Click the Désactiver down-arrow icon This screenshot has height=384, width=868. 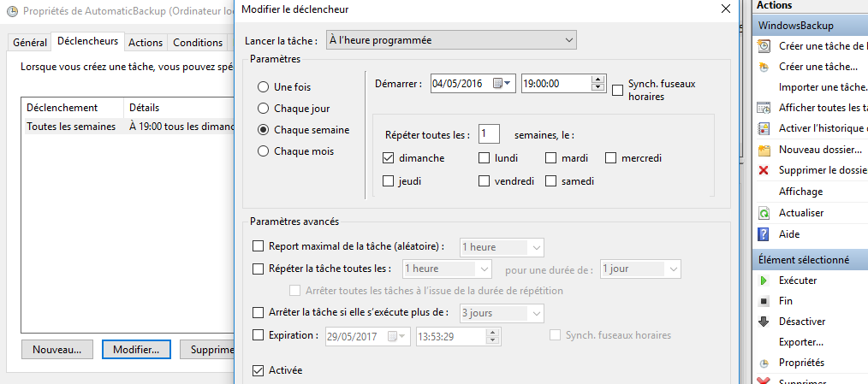coord(764,322)
